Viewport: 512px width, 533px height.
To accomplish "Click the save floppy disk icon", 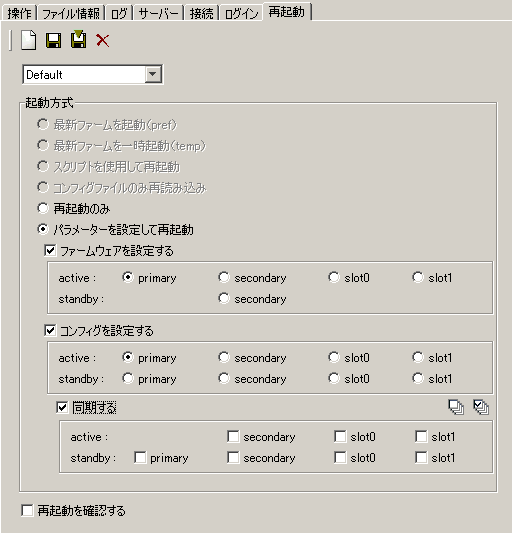I will coord(53,40).
